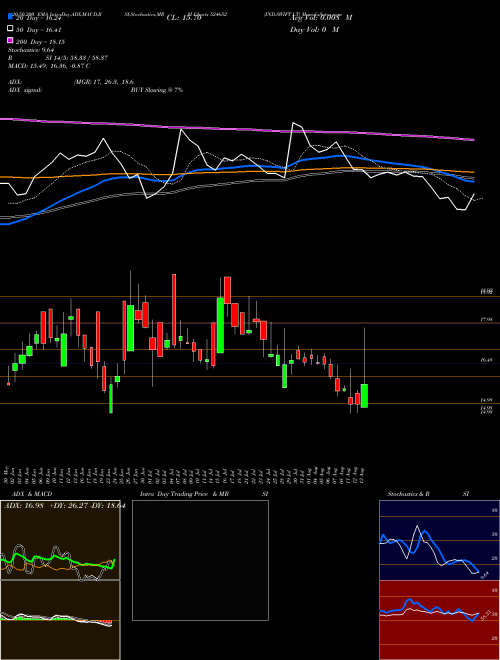Open the red RSI chart panel
Image resolution: width=500 pixels, height=660 pixels.
439,620
